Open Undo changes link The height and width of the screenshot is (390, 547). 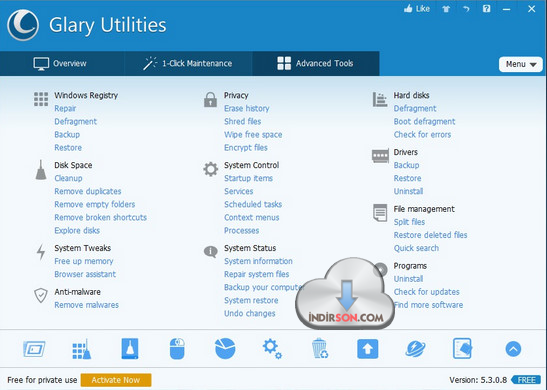point(249,314)
